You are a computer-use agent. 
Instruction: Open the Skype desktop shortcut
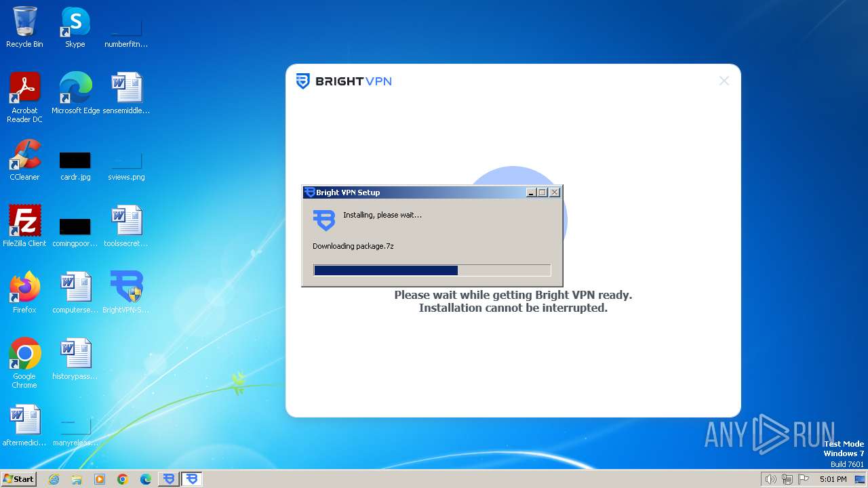click(x=75, y=27)
